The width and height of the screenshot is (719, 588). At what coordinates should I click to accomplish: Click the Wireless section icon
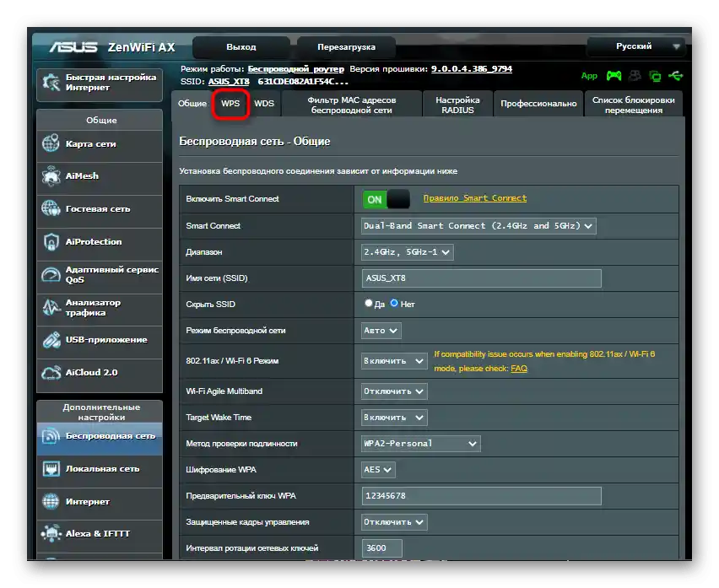[x=51, y=436]
